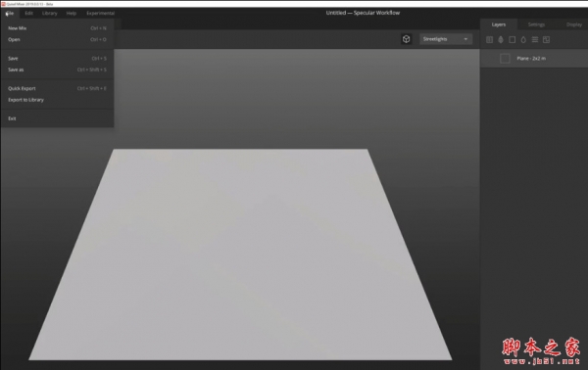The width and height of the screenshot is (588, 370).
Task: Add a surface layer using the first Layers icon
Action: click(x=489, y=40)
